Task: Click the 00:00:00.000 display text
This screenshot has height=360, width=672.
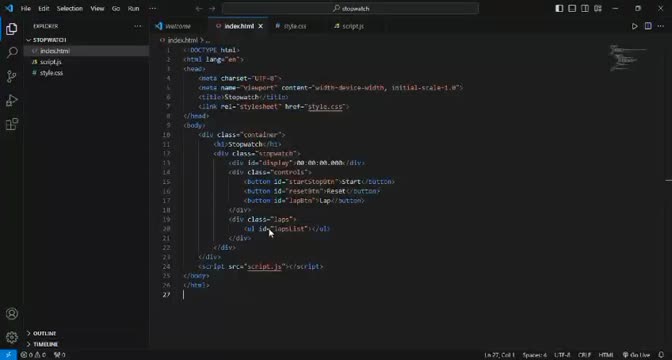Action: click(x=320, y=163)
